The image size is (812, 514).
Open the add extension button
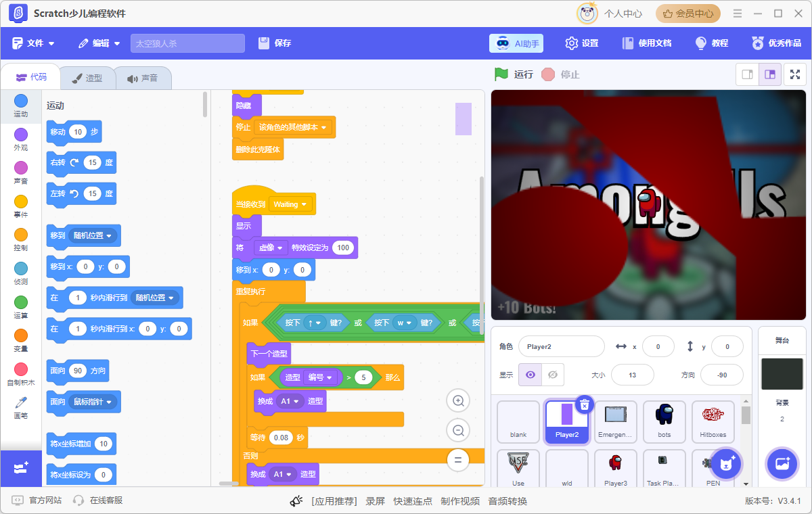pyautogui.click(x=21, y=468)
